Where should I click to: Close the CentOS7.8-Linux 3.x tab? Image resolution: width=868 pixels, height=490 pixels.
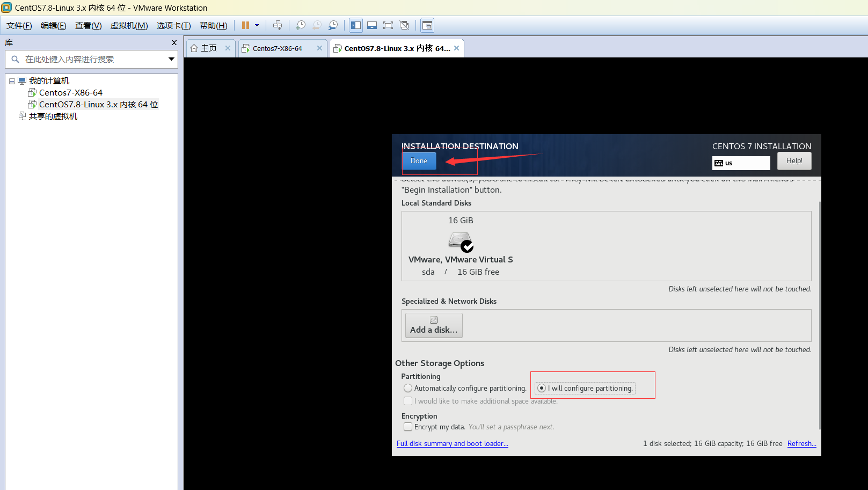point(456,48)
